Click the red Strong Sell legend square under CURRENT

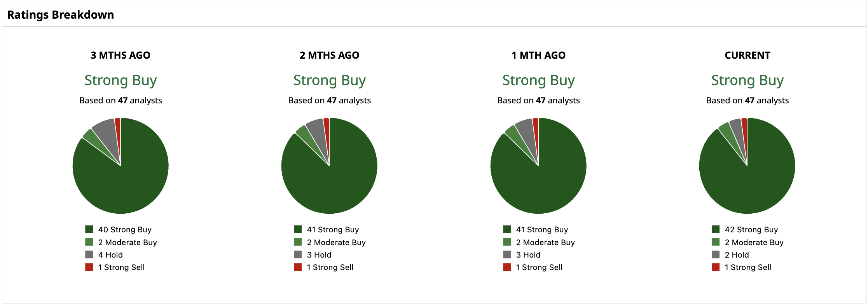tap(716, 267)
